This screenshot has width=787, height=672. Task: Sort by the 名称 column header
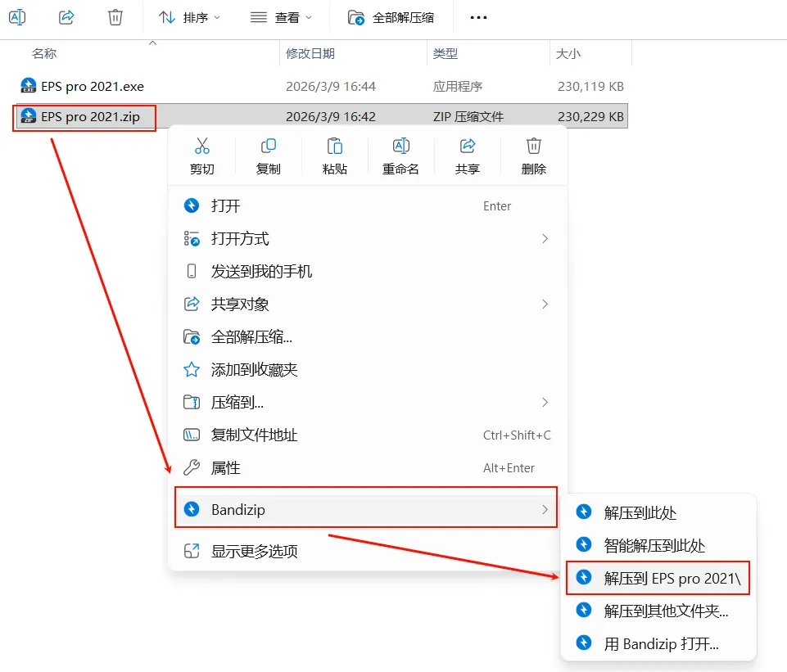44,54
